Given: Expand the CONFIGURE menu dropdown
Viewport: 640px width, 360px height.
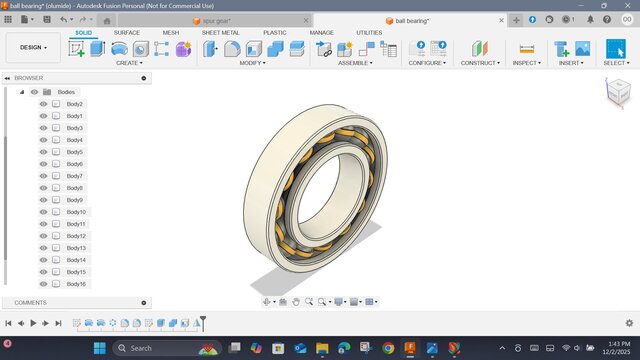Looking at the screenshot, I should 427,63.
